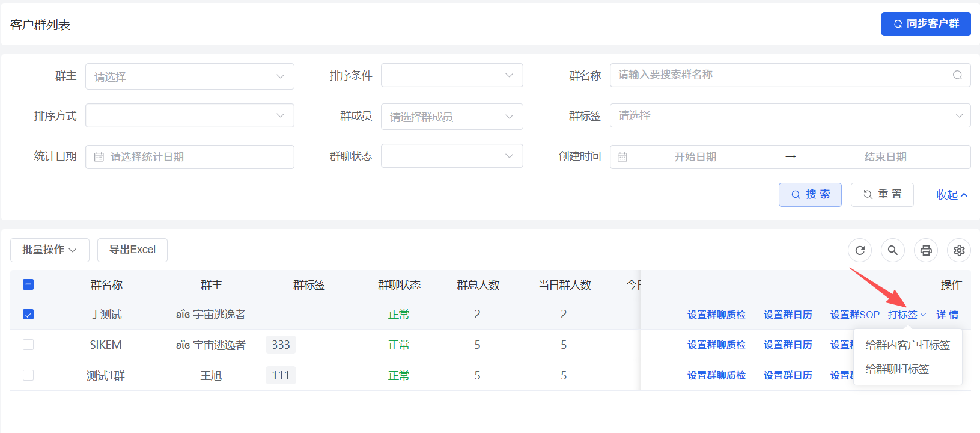This screenshot has width=980, height=433.
Task: Click calendar icon in statistics date field
Action: coord(99,157)
